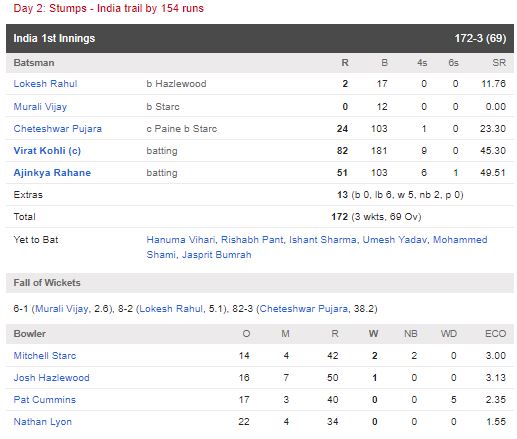Image resolution: width=517 pixels, height=439 pixels.
Task: Select Umesh Yadav in Yet to Bat
Action: 395,240
